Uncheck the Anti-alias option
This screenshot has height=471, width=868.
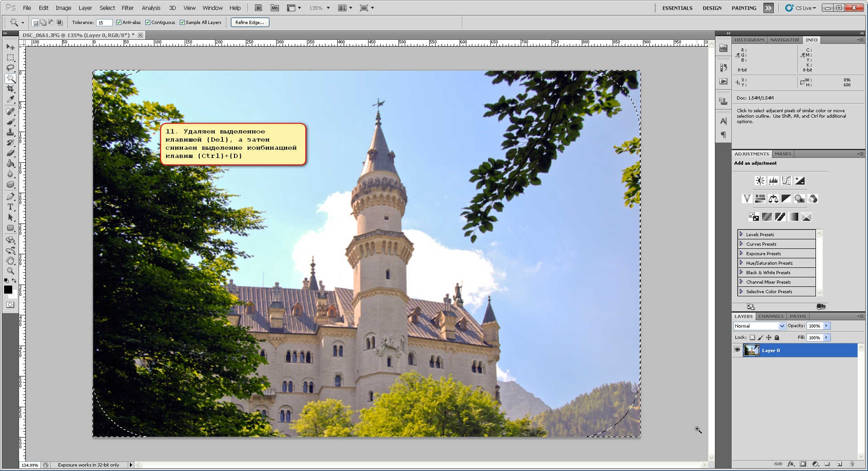[119, 22]
